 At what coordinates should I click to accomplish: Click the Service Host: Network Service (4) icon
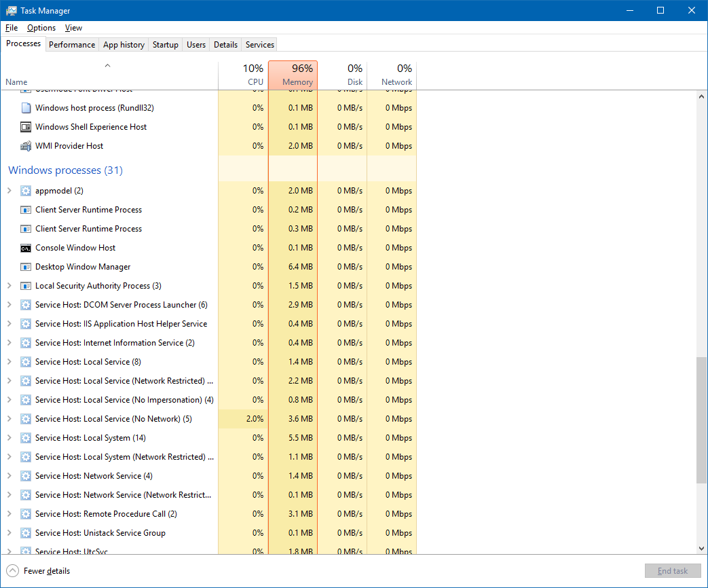[x=26, y=475]
